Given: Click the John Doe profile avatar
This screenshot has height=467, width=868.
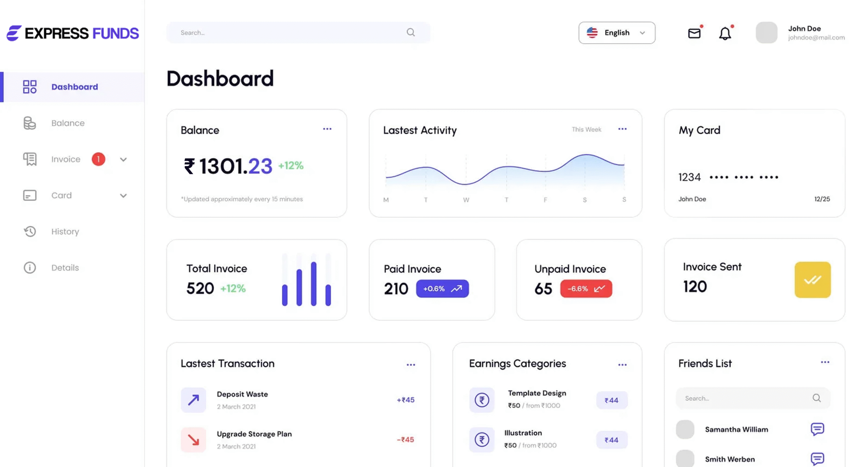Looking at the screenshot, I should tap(766, 33).
